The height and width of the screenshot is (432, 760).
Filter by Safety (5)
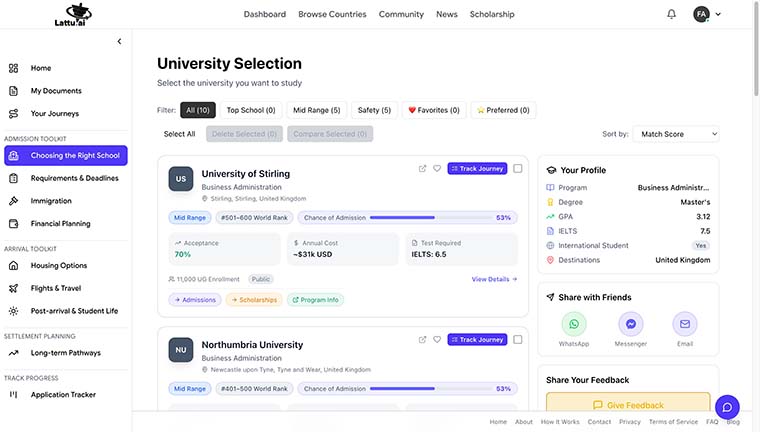374,110
